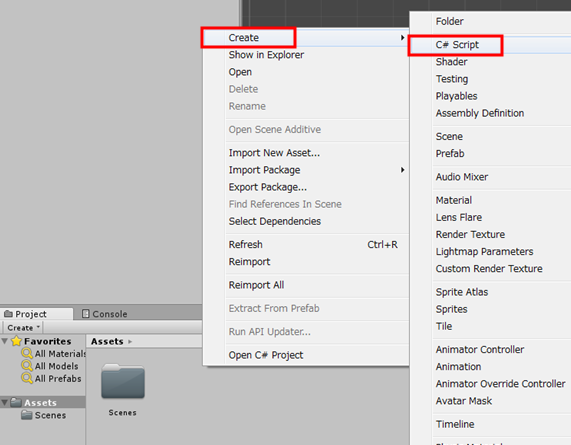Screen dimensions: 571x445
Task: Click the Assets breadcrumb label
Action: [x=107, y=341]
